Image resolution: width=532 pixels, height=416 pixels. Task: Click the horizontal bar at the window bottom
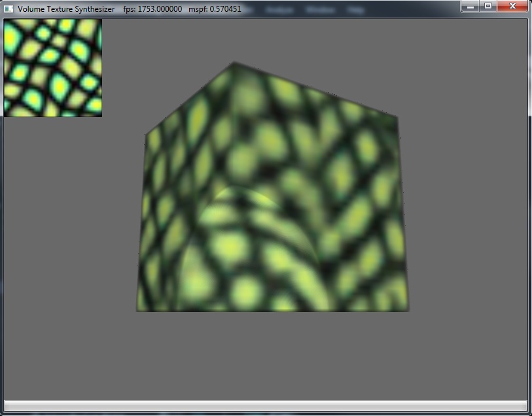pos(266,406)
